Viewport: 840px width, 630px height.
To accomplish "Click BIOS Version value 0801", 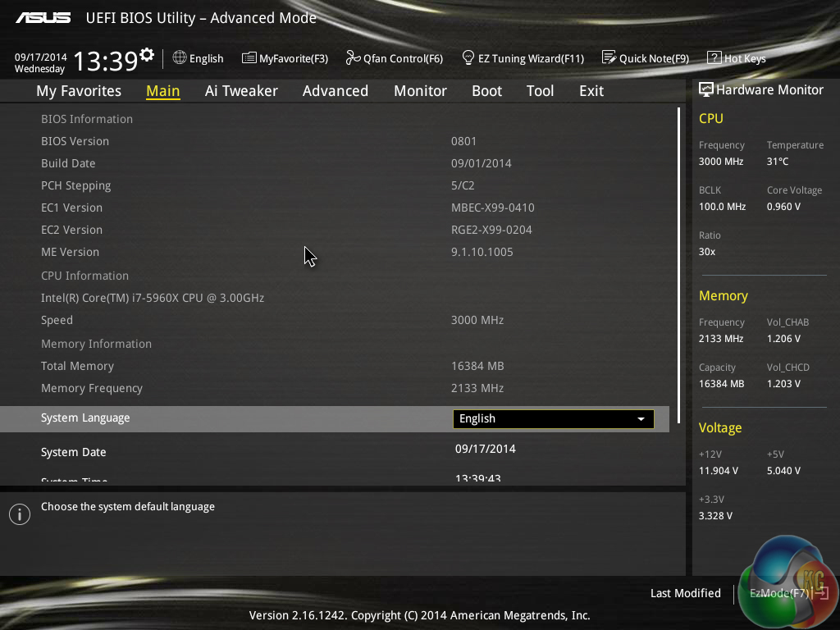I will (463, 141).
